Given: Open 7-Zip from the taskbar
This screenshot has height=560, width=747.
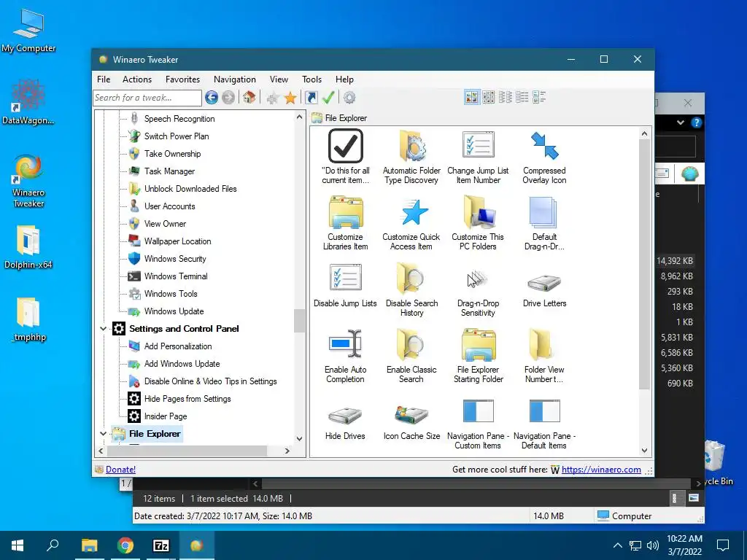Looking at the screenshot, I should click(161, 545).
